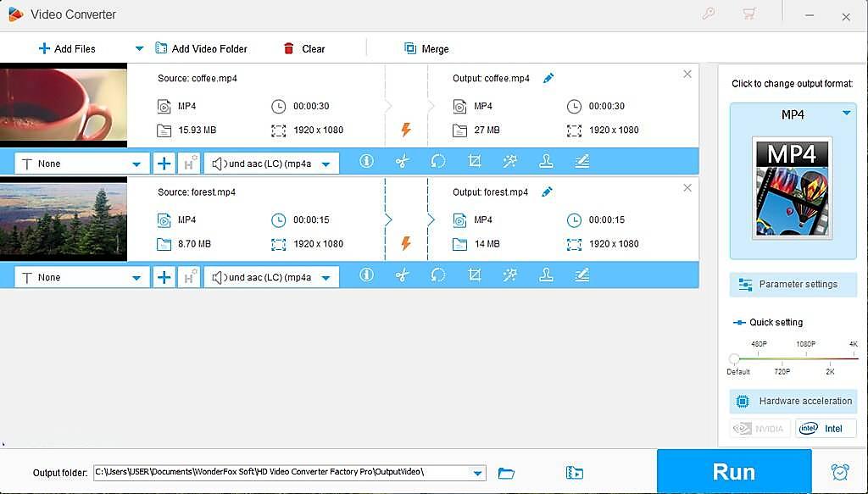This screenshot has height=494, width=868.
Task: Open subtitle edit tool for forest.mp4
Action: point(581,275)
